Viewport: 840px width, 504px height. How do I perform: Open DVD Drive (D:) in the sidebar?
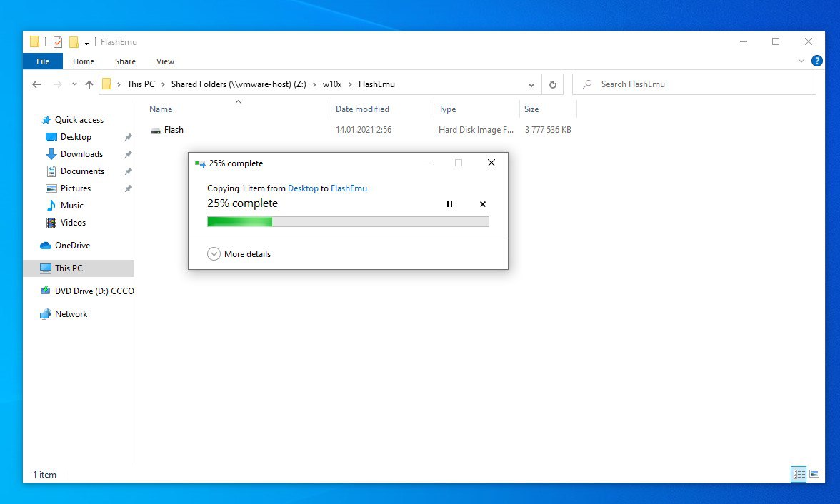[94, 291]
